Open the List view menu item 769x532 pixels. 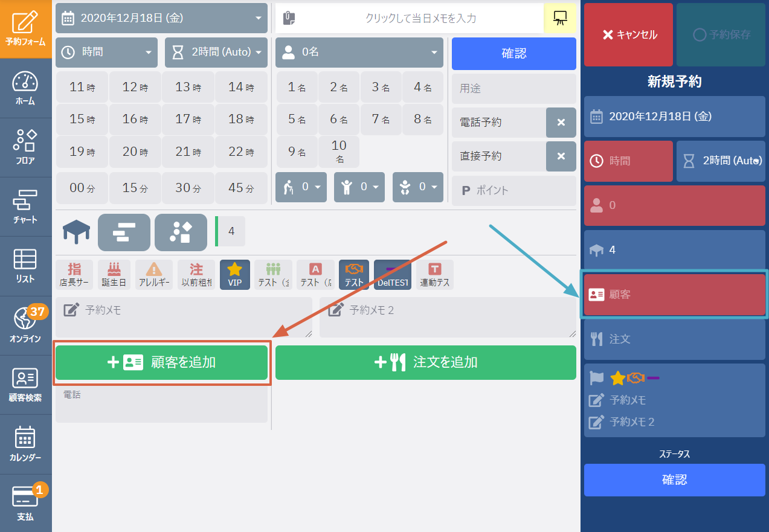point(25,265)
